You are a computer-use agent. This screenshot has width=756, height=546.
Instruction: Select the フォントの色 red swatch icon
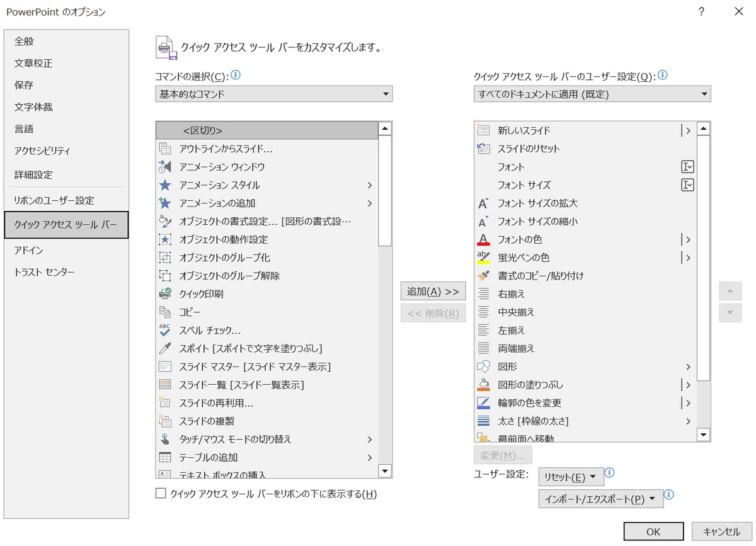coord(483,240)
